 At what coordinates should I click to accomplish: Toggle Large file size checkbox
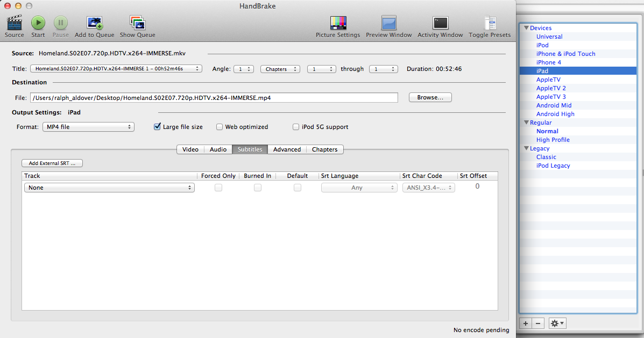coord(157,127)
